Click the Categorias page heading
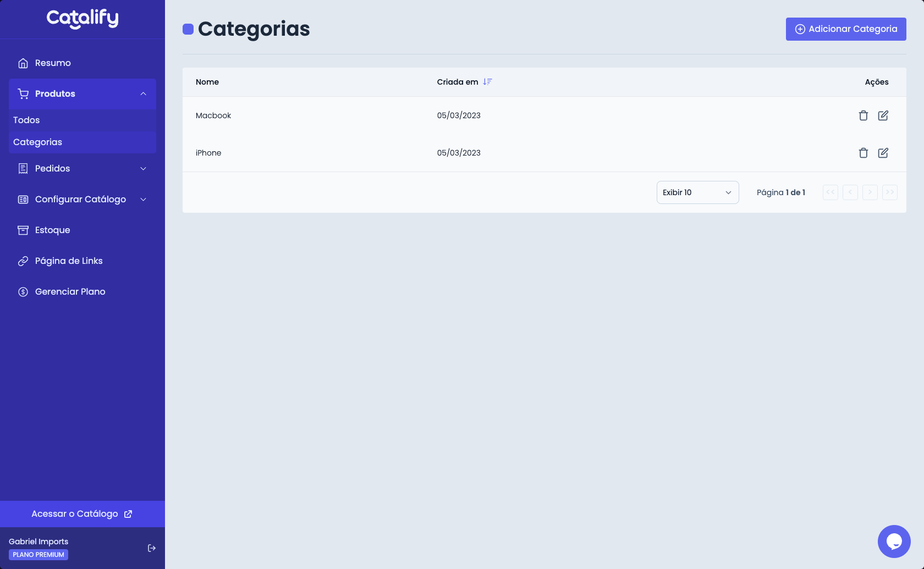924x569 pixels. (254, 29)
